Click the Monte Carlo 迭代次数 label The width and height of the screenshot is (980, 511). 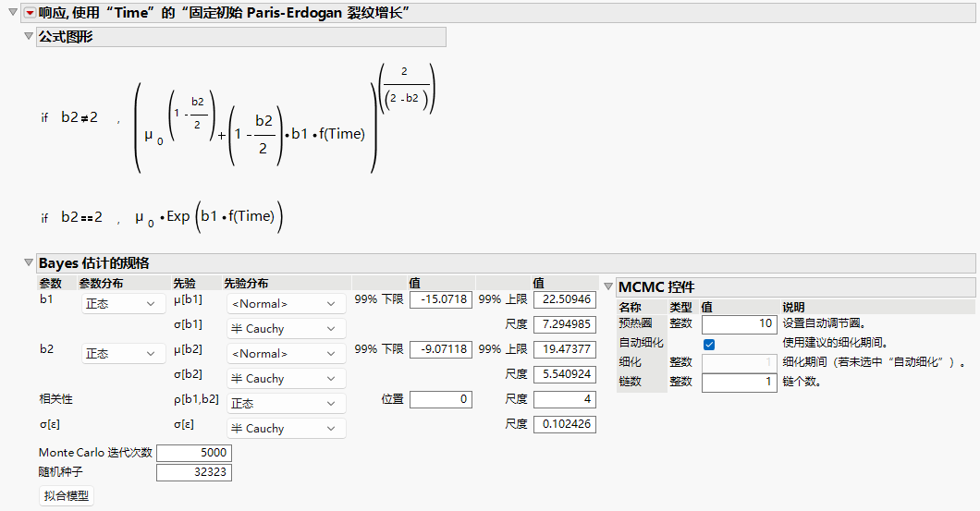pos(95,453)
